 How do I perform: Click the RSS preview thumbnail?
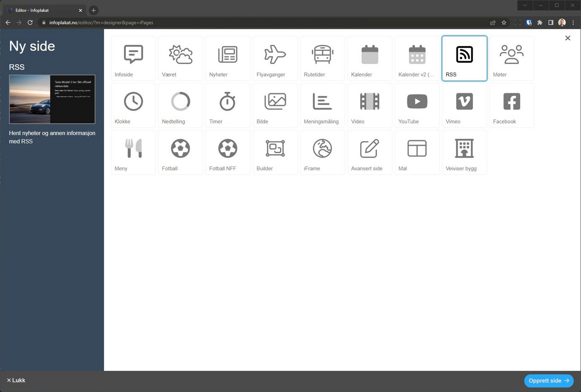[x=52, y=99]
